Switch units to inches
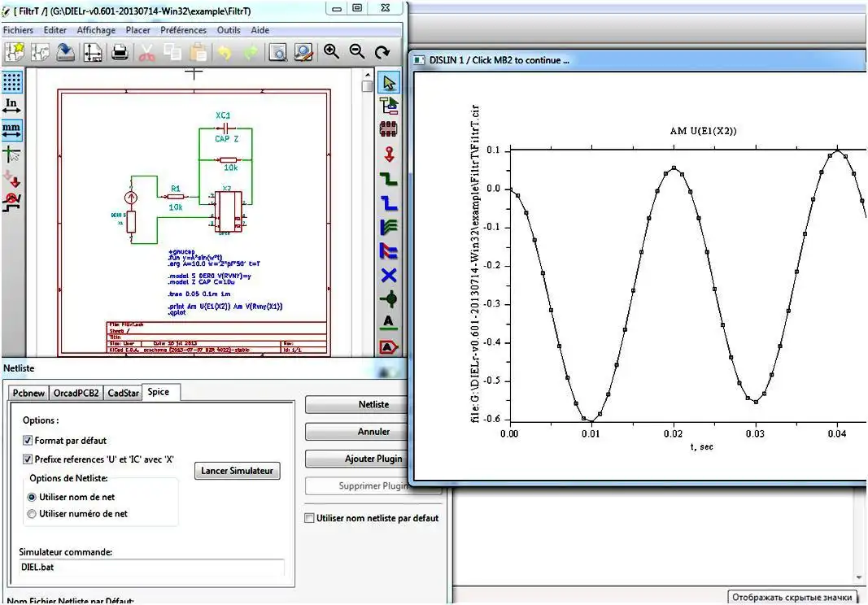 point(11,106)
